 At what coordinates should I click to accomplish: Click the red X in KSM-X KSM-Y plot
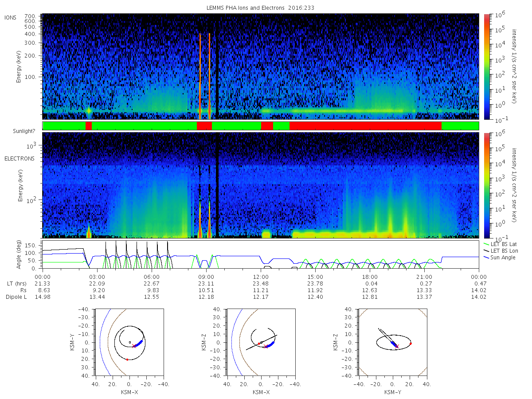click(x=134, y=346)
